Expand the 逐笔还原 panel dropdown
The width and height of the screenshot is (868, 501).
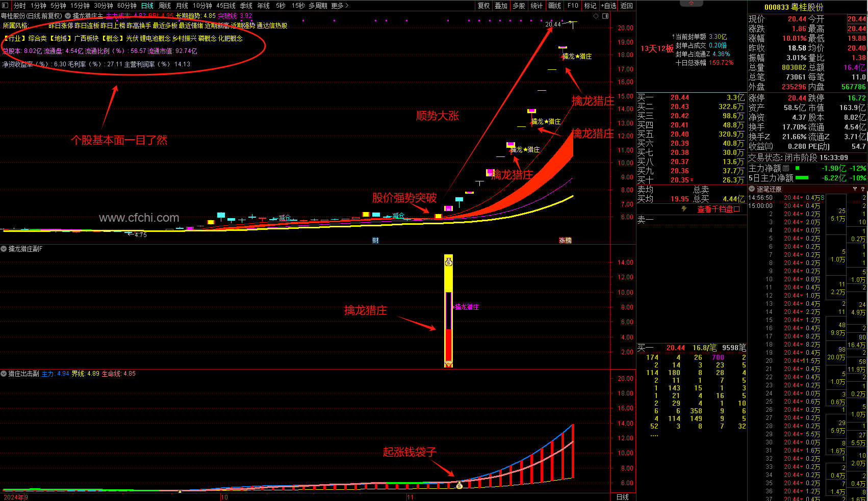pyautogui.click(x=752, y=189)
